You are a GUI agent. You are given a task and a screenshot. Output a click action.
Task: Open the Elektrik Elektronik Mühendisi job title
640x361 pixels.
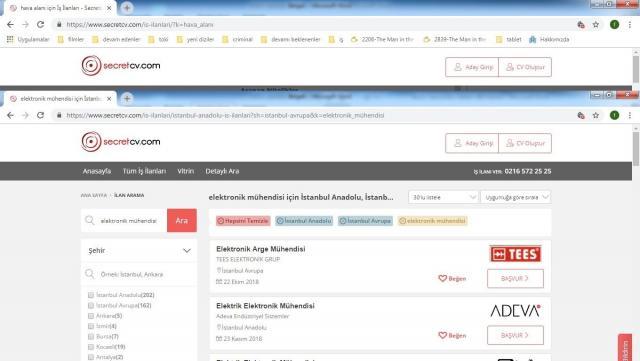pyautogui.click(x=265, y=306)
